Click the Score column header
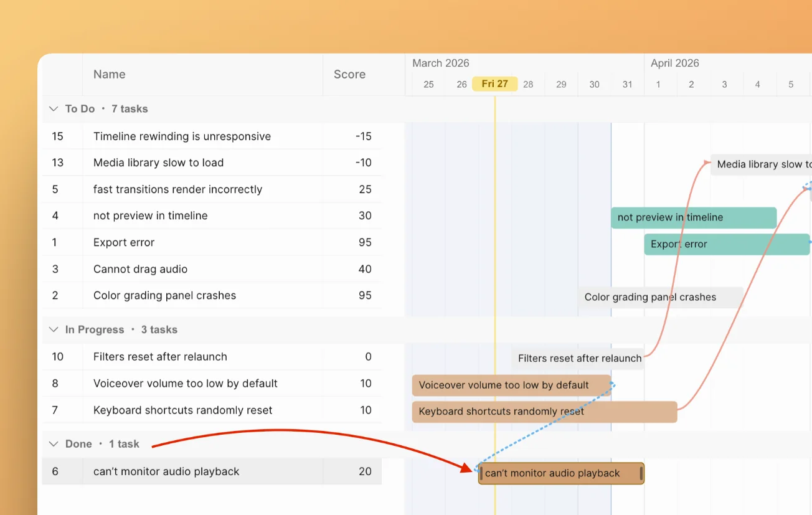The width and height of the screenshot is (812, 515). tap(349, 75)
